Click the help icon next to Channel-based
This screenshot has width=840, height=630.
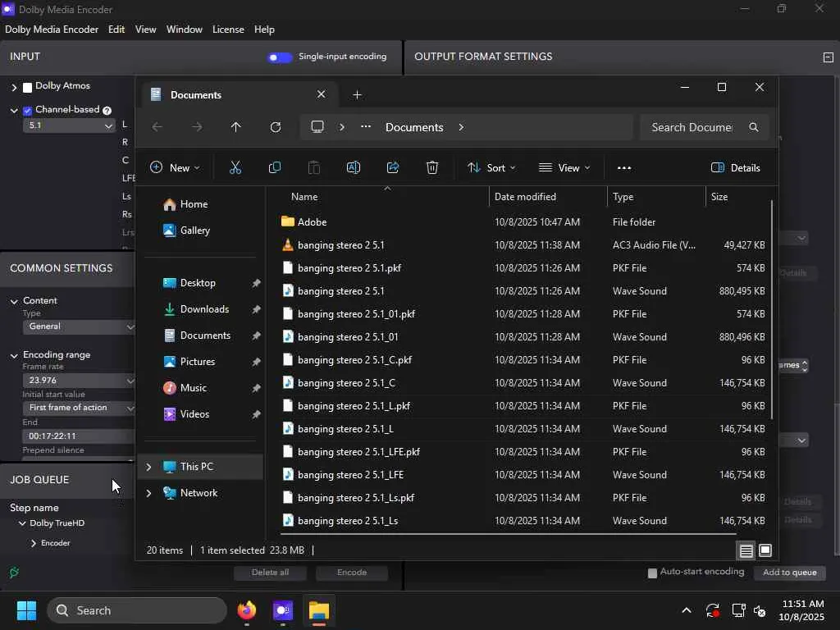107,111
